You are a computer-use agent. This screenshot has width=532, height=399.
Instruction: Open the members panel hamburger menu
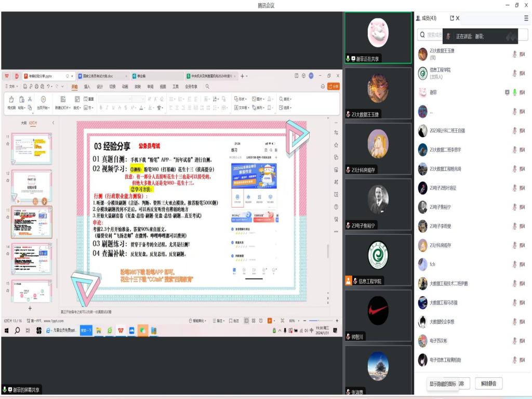(526, 18)
